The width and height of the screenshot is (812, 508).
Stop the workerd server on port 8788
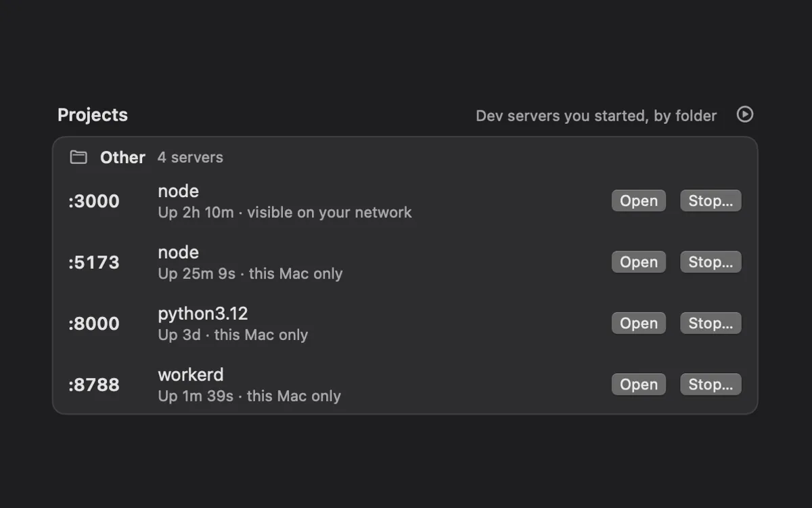pyautogui.click(x=710, y=384)
